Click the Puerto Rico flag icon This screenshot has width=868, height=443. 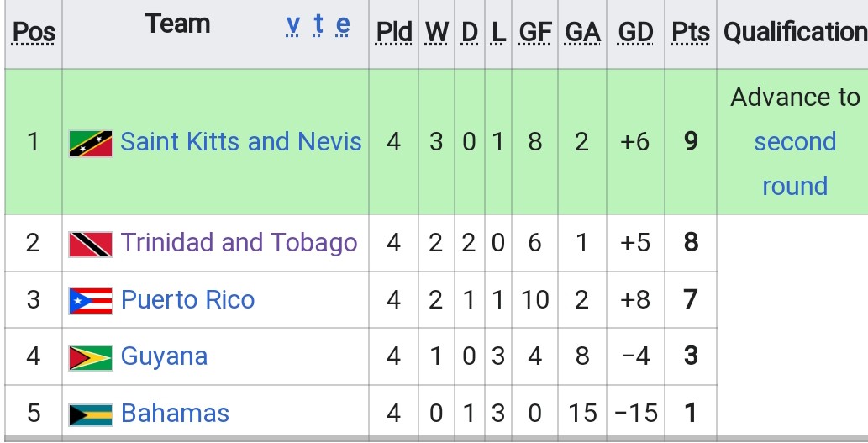91,300
